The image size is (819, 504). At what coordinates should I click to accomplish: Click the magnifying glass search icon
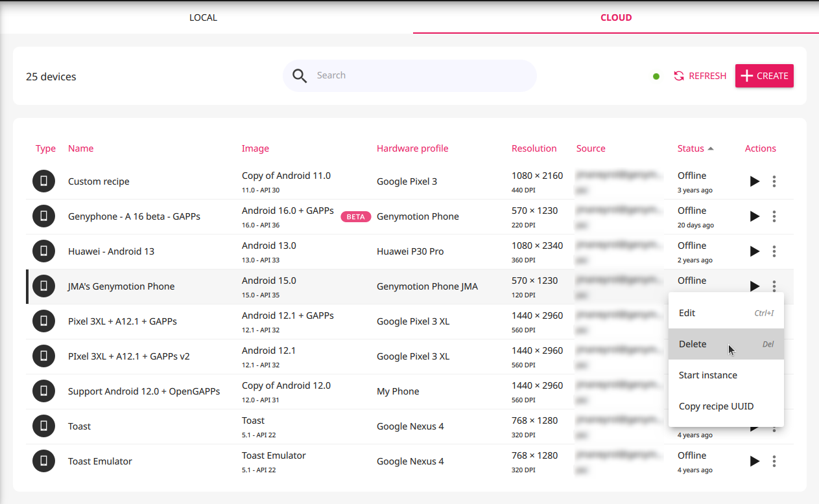tap(300, 76)
